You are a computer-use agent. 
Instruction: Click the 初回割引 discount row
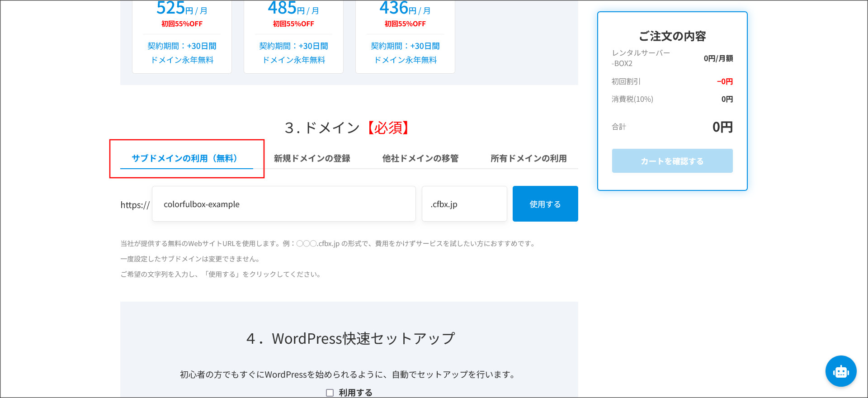(x=672, y=81)
